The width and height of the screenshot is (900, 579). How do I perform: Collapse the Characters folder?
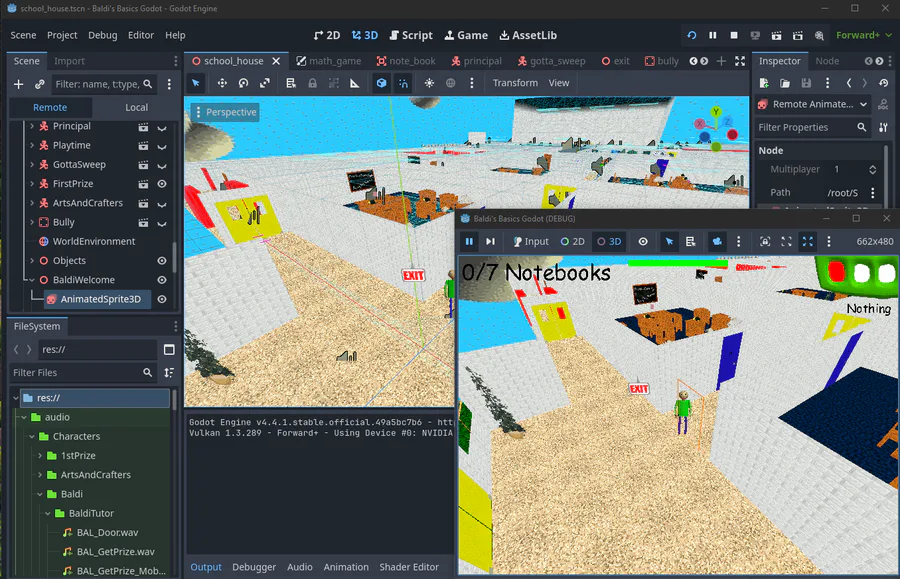(x=32, y=437)
